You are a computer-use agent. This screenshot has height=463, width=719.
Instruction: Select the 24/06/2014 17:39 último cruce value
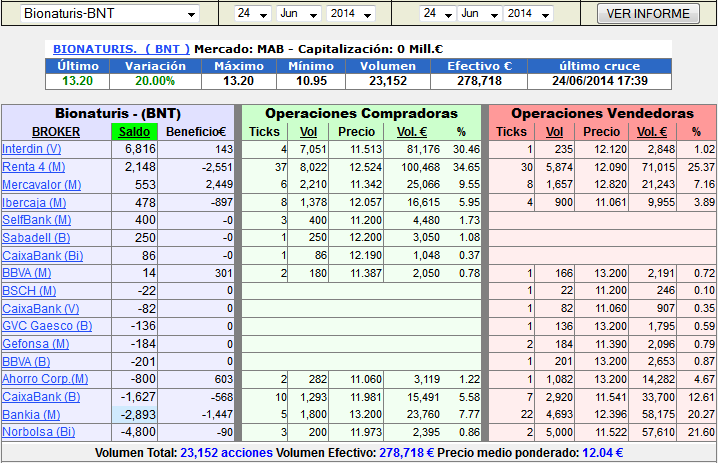coord(600,81)
